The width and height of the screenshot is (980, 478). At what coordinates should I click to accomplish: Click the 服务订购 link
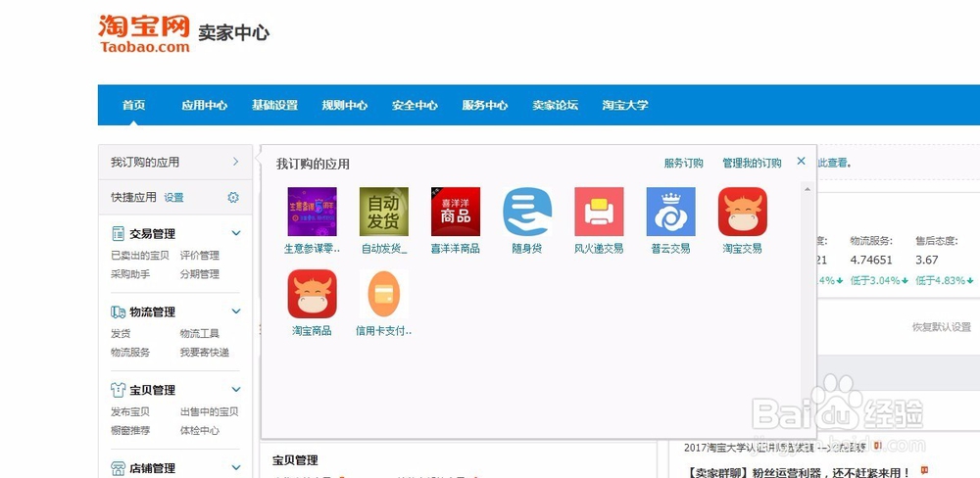[683, 163]
